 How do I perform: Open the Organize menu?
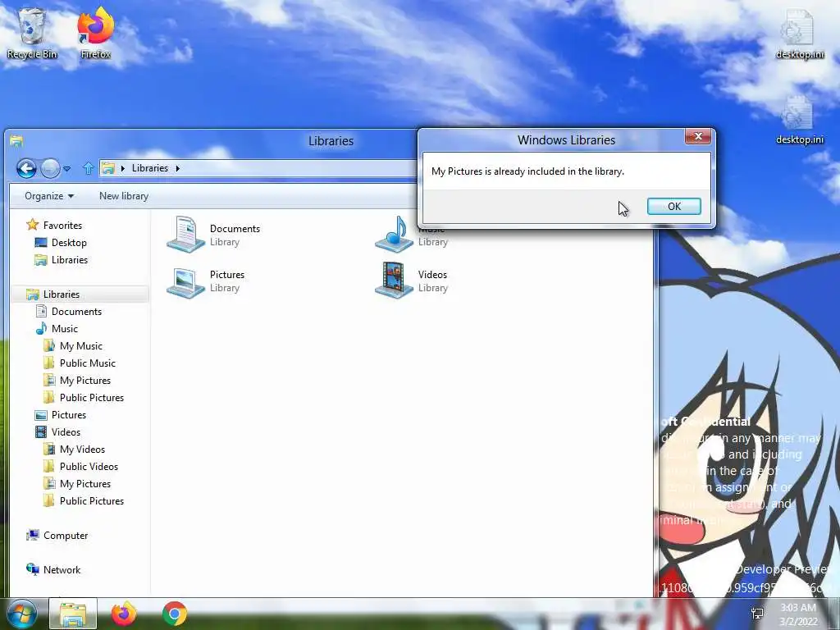(48, 196)
